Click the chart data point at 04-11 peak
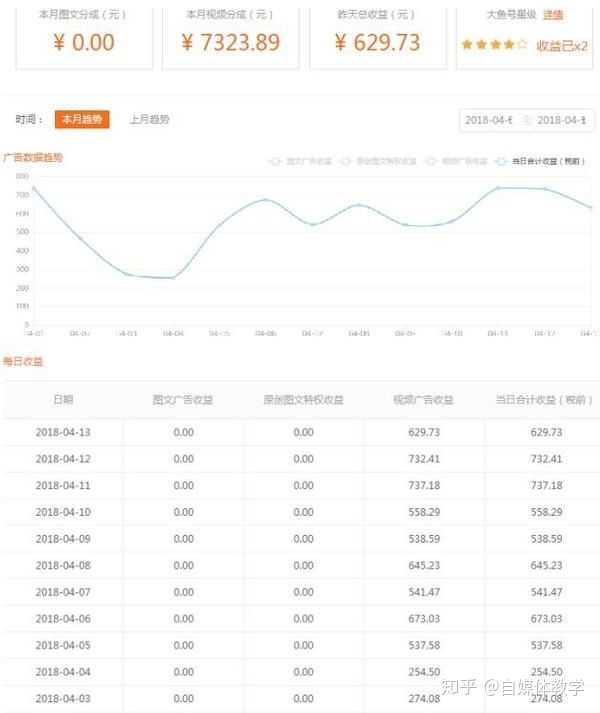 [498, 187]
